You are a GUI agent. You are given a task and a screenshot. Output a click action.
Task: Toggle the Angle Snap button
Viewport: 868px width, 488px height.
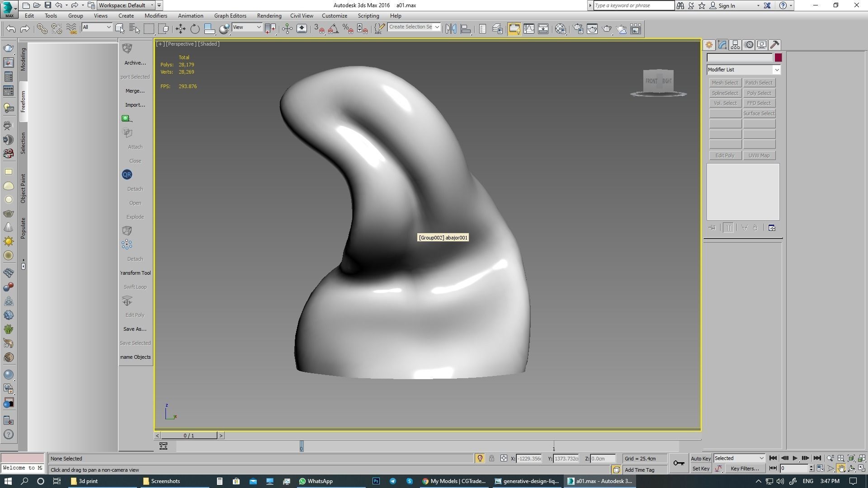click(x=333, y=29)
